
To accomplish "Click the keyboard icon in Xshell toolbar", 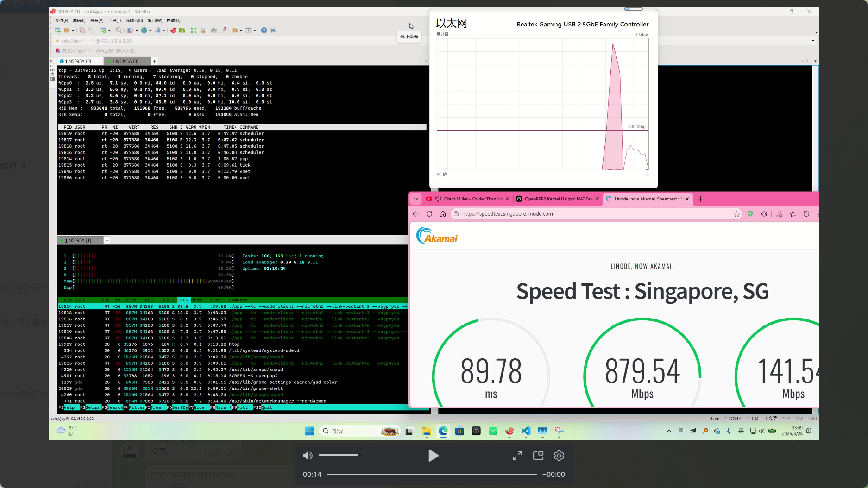I will (x=214, y=31).
